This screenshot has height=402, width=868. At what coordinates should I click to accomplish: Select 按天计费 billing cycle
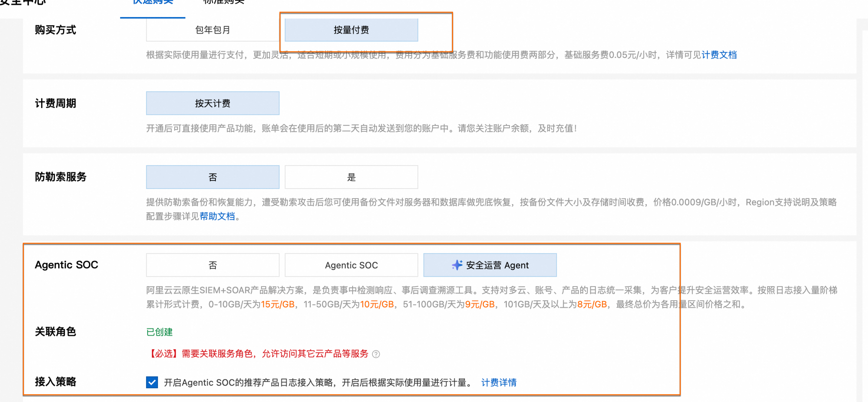[213, 103]
